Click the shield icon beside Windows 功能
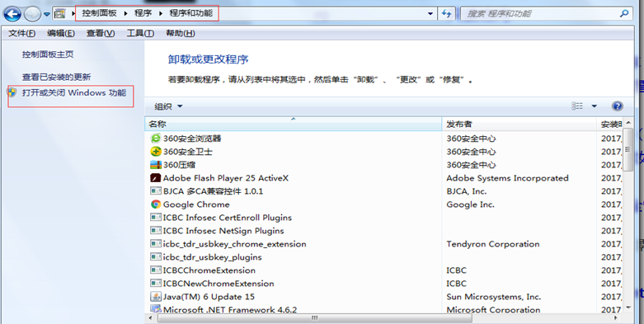 click(x=12, y=92)
